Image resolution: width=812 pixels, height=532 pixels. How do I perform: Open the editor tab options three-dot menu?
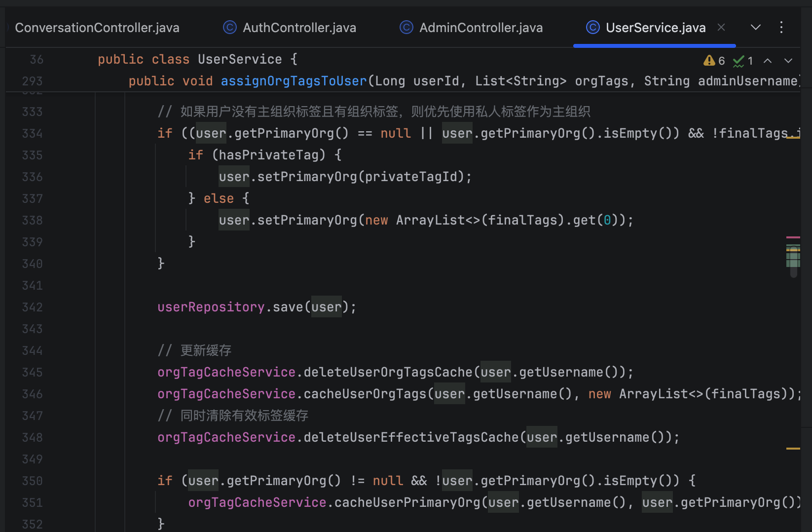click(781, 27)
